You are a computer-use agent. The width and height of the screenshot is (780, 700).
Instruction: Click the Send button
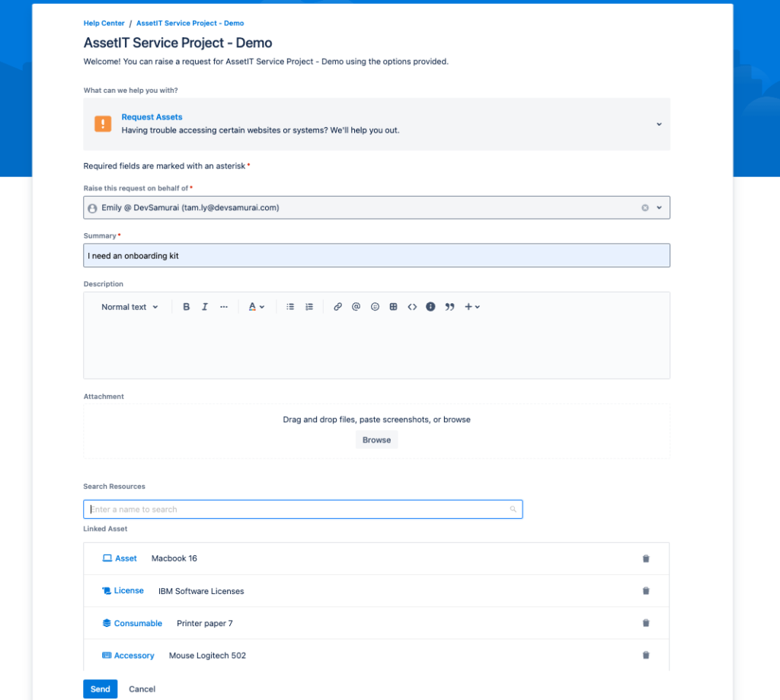(100, 689)
